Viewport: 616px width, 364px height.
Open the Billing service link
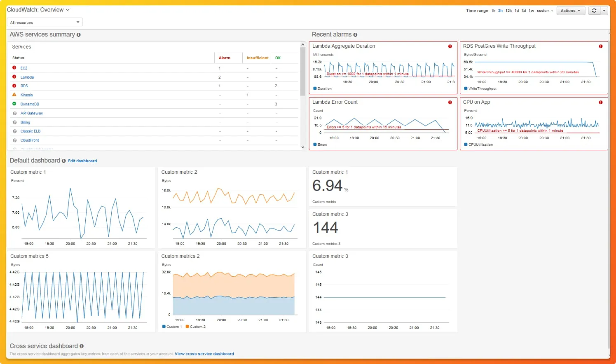pos(25,122)
